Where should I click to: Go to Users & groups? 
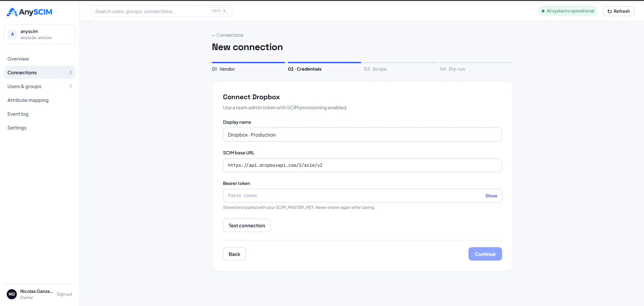click(x=39, y=86)
